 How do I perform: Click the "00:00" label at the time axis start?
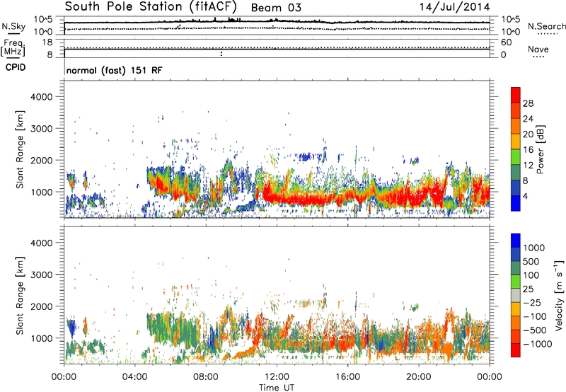(x=64, y=377)
